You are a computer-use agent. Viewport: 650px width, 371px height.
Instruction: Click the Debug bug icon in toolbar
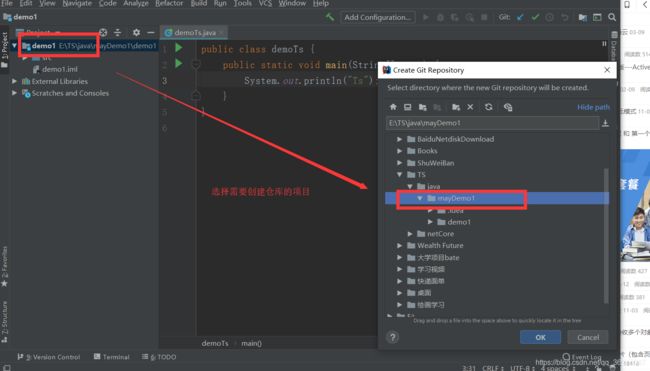pos(440,17)
